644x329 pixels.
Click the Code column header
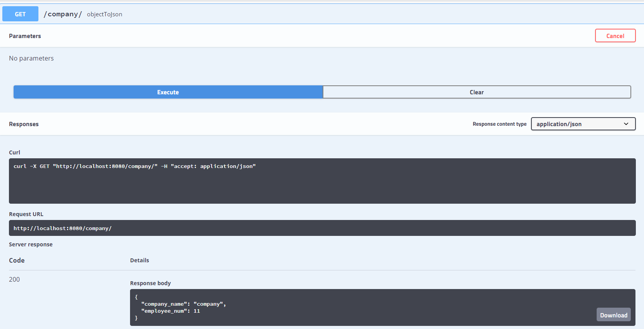(x=17, y=260)
